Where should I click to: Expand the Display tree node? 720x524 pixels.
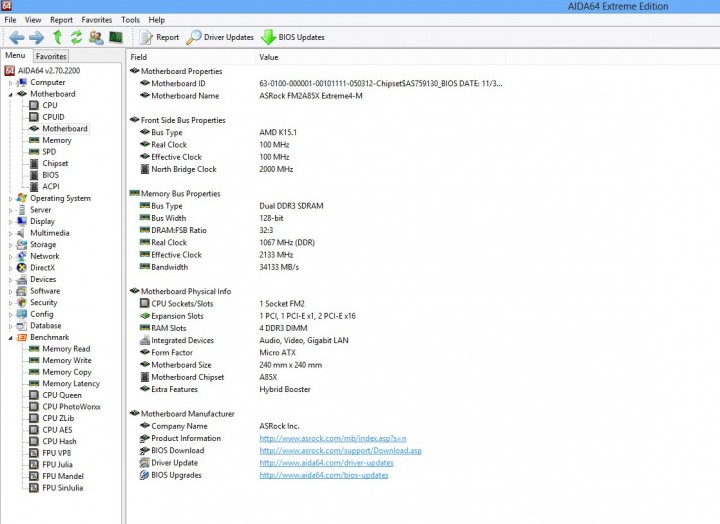coord(10,221)
